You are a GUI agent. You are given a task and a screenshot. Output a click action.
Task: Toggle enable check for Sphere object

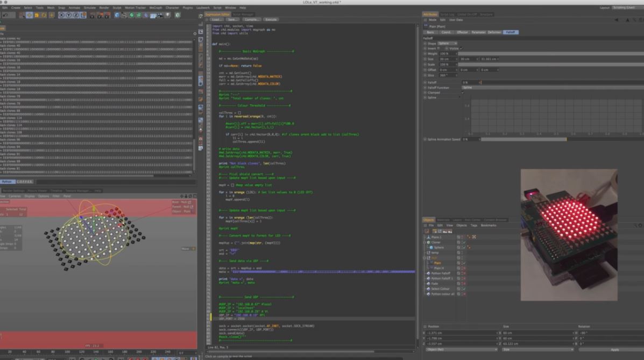coord(464,247)
